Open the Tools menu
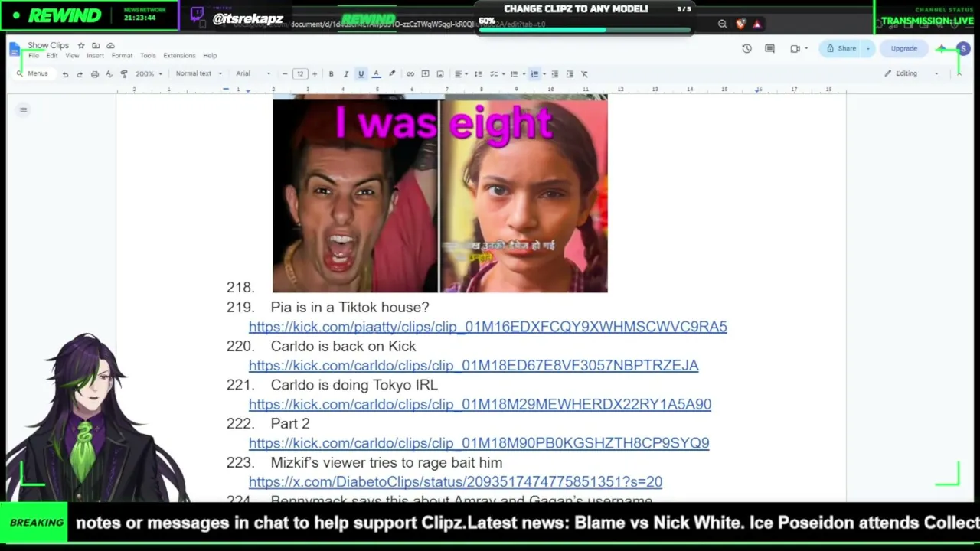 (x=148, y=56)
